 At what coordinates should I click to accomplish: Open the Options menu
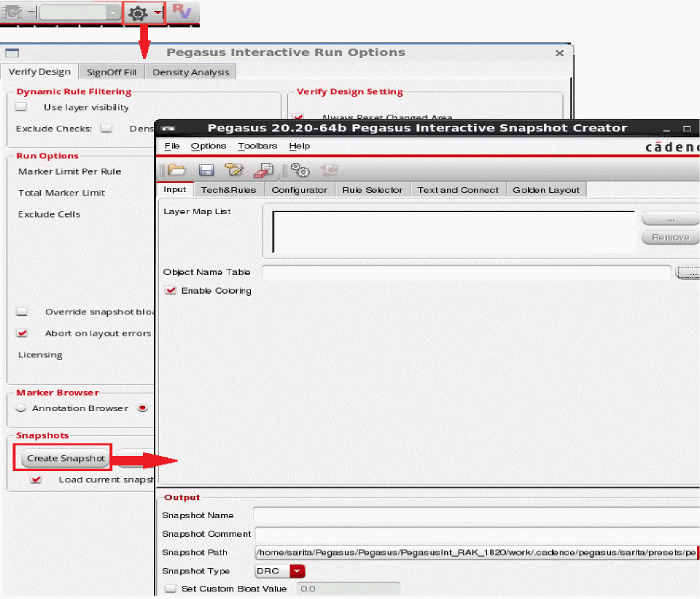(208, 146)
